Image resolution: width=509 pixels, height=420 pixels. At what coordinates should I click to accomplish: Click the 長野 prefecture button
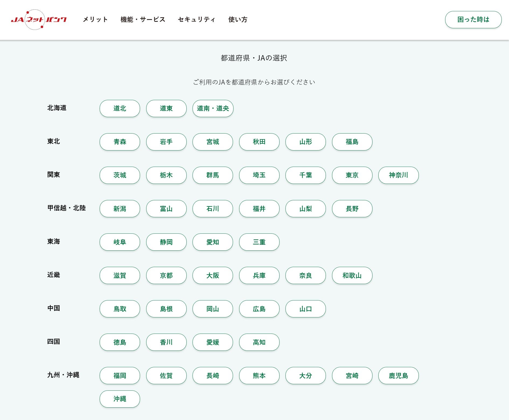click(352, 209)
